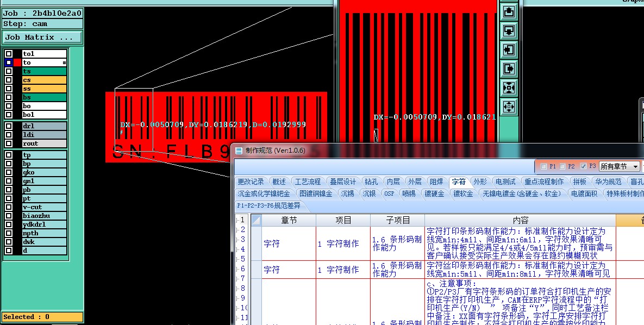
Task: Open the 华为规范 tab
Action: coord(608,182)
